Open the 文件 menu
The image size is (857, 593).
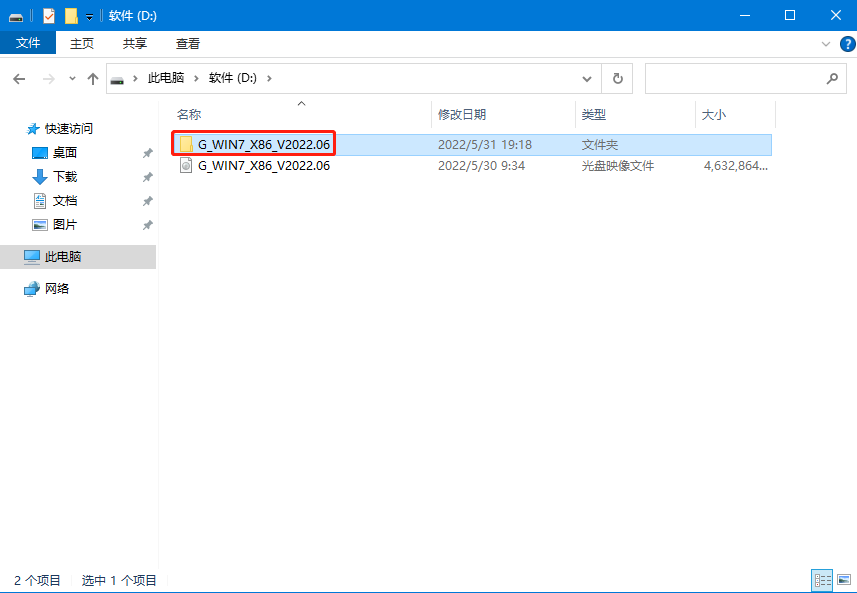[28, 44]
